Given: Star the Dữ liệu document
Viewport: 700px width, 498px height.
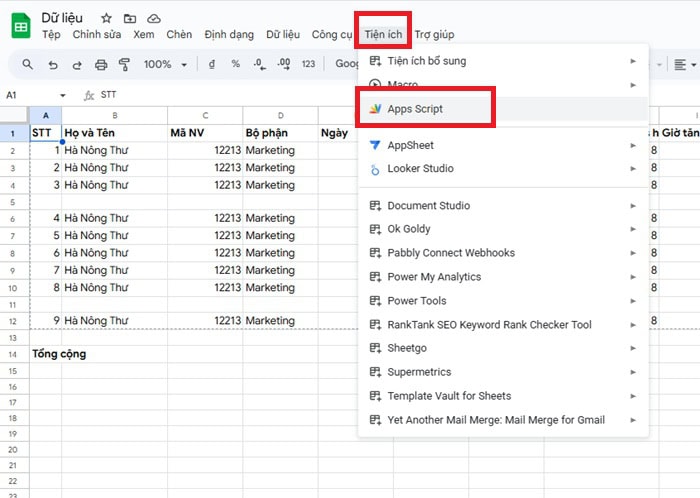Looking at the screenshot, I should pos(107,18).
